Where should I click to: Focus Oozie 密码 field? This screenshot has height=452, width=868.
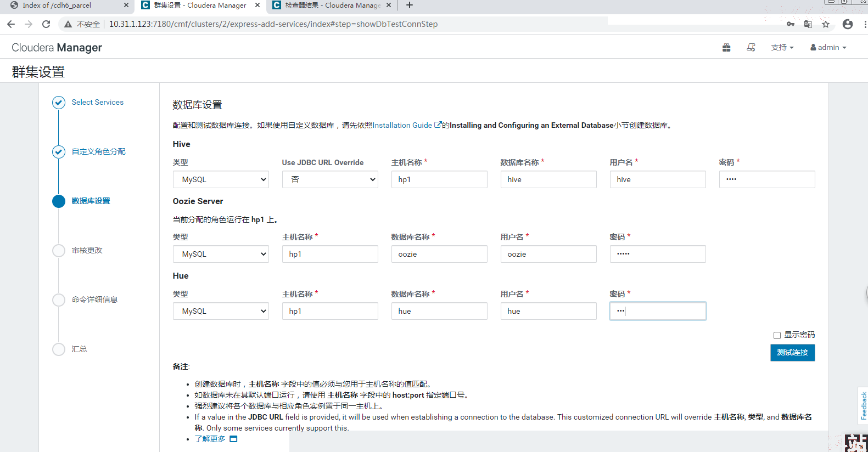(x=658, y=254)
